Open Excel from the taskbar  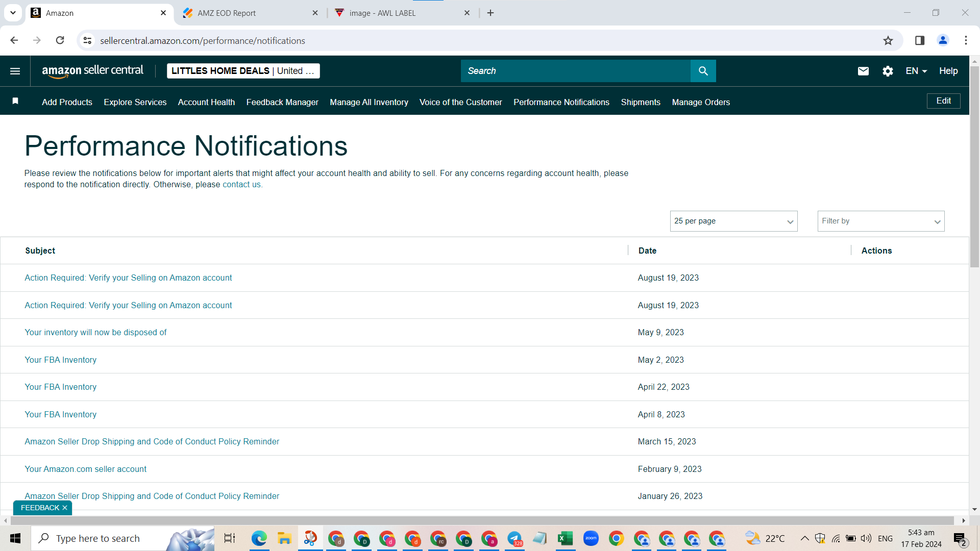(x=565, y=538)
